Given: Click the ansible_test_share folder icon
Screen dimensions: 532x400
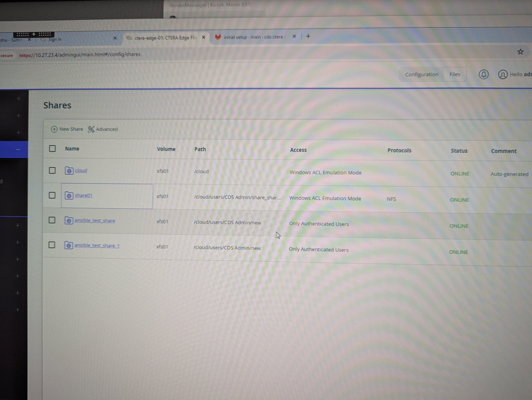Looking at the screenshot, I should (69, 221).
